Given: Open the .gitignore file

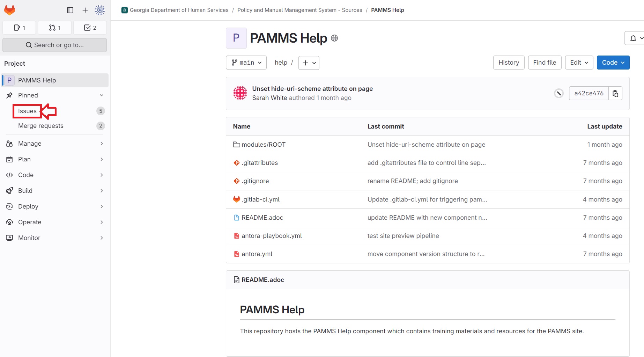Looking at the screenshot, I should pyautogui.click(x=255, y=181).
